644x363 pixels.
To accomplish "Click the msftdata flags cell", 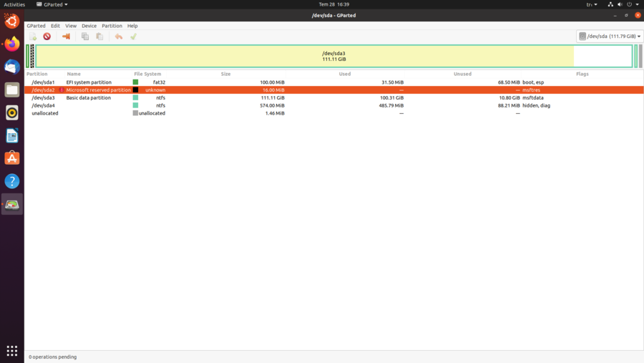I will (x=533, y=98).
